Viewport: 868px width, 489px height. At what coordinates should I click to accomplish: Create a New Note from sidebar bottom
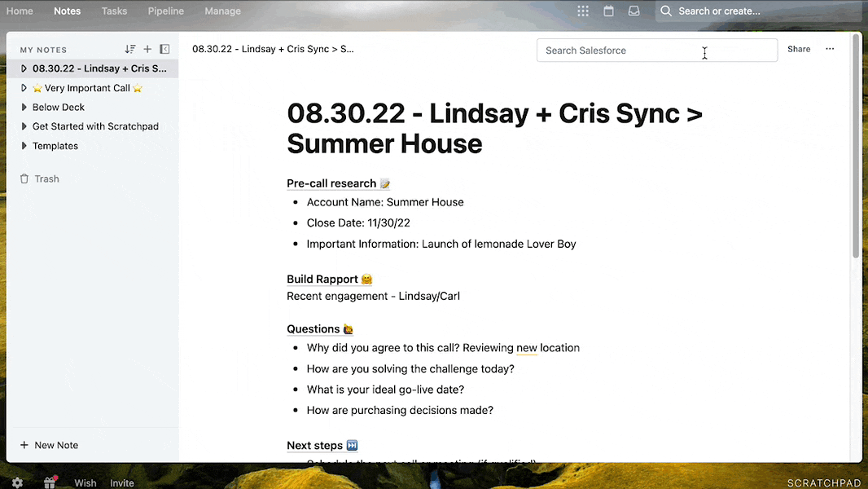(50, 445)
